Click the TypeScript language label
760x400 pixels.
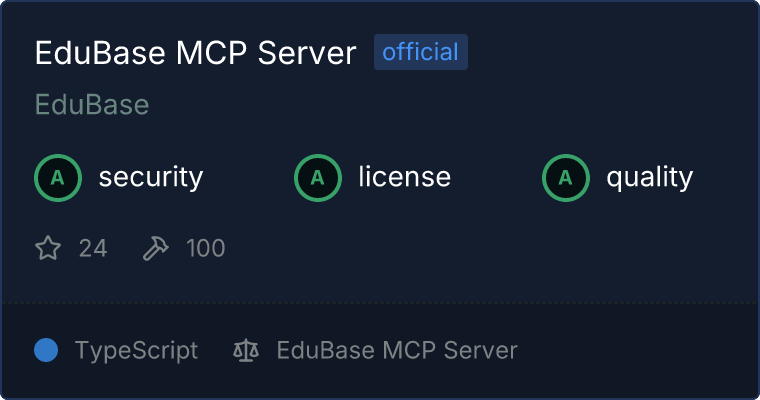coord(136,351)
